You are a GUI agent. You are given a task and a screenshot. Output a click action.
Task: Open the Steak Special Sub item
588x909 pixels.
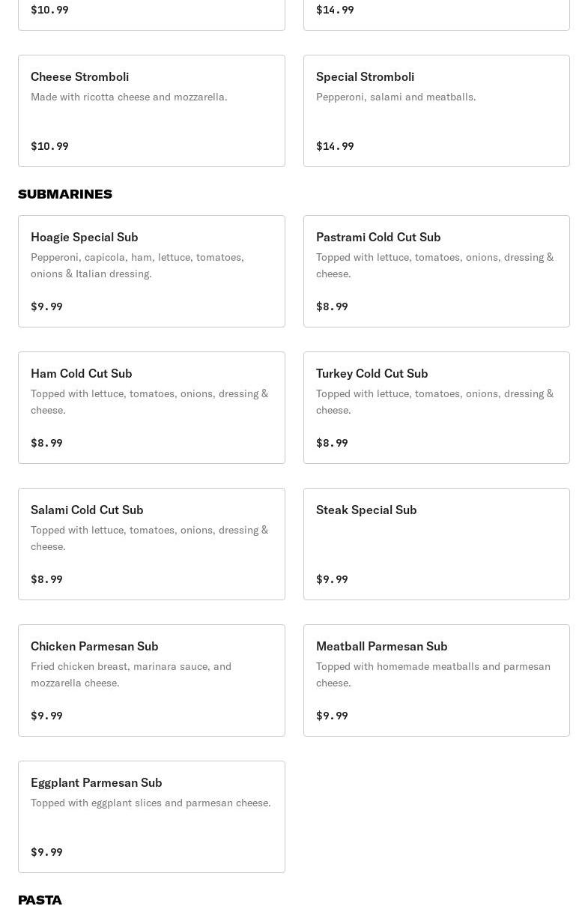436,544
